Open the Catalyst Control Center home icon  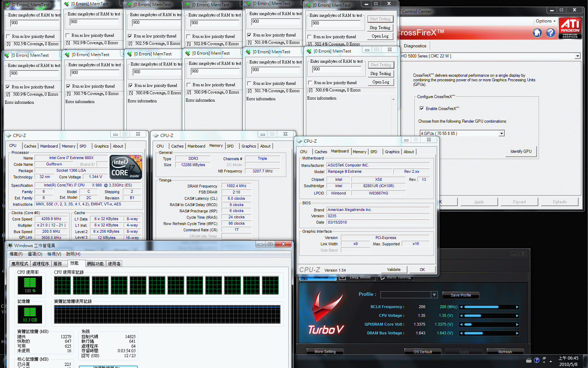pyautogui.click(x=537, y=33)
